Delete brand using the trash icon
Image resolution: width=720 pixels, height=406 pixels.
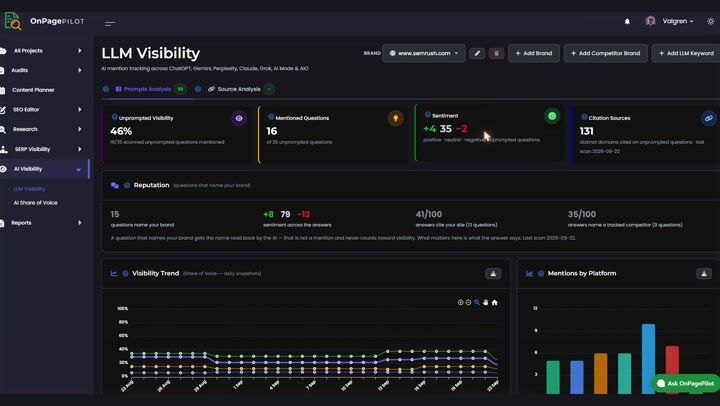coord(496,53)
